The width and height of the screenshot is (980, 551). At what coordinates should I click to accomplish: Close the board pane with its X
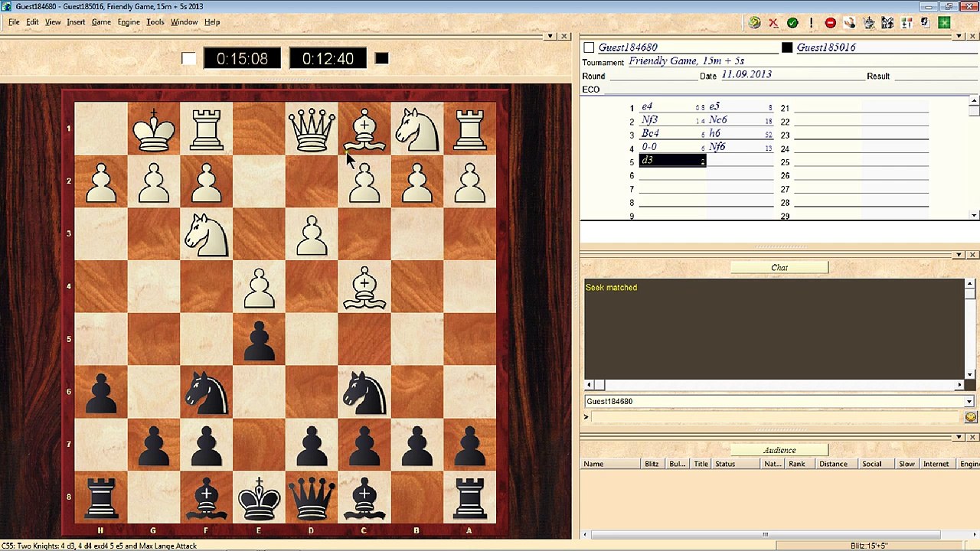(564, 36)
